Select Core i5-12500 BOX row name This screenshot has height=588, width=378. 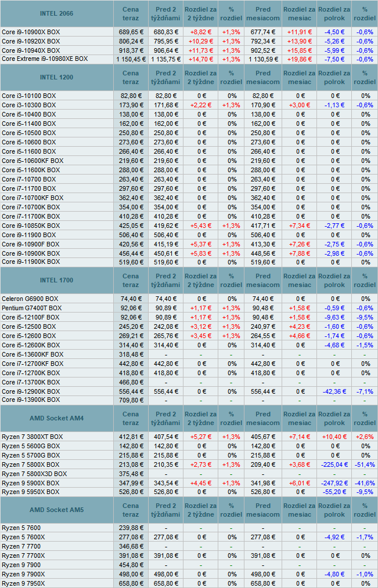point(29,326)
